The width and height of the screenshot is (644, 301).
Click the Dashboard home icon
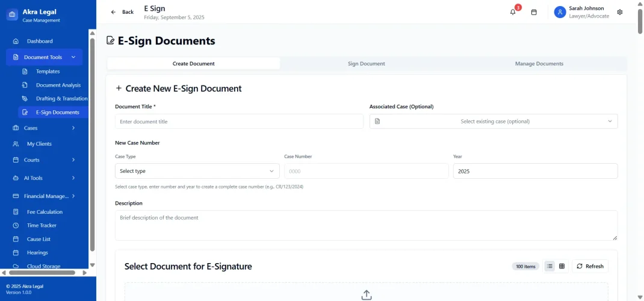point(16,42)
